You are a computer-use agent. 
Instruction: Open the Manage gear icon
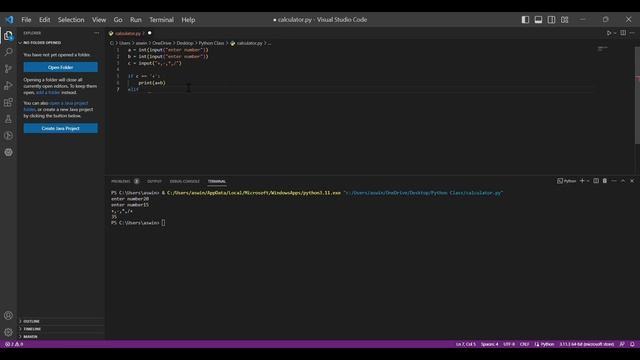[8, 332]
